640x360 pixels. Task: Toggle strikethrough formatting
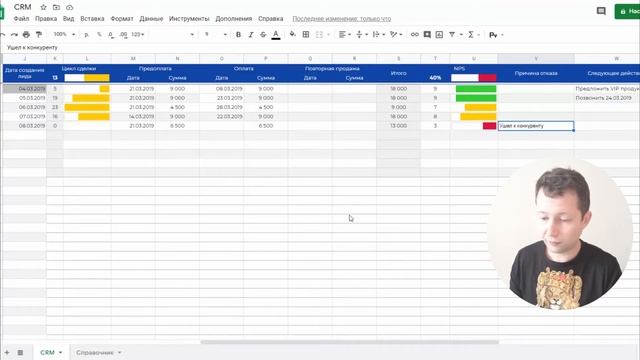point(263,35)
